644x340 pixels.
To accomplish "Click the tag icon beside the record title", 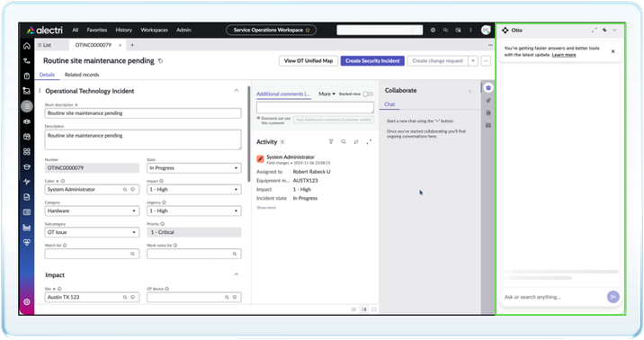I will coord(161,61).
